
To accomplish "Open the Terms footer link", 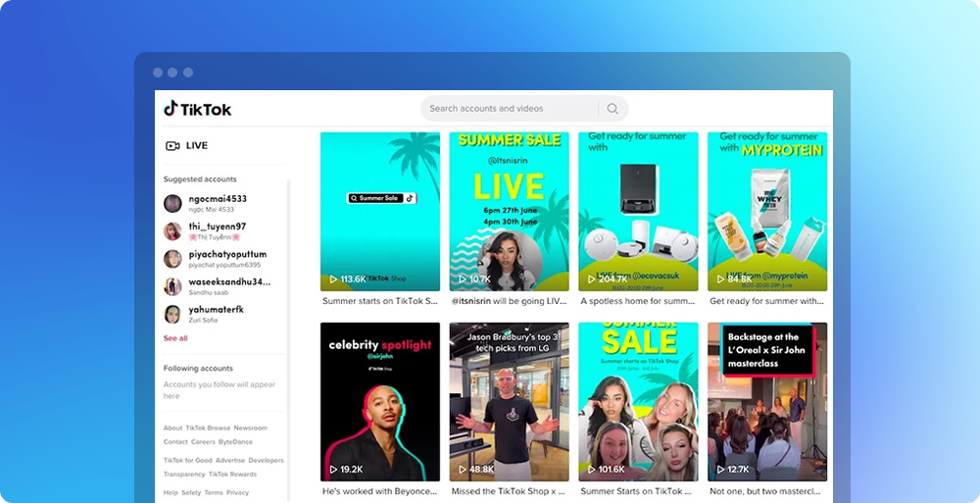I will 214,493.
